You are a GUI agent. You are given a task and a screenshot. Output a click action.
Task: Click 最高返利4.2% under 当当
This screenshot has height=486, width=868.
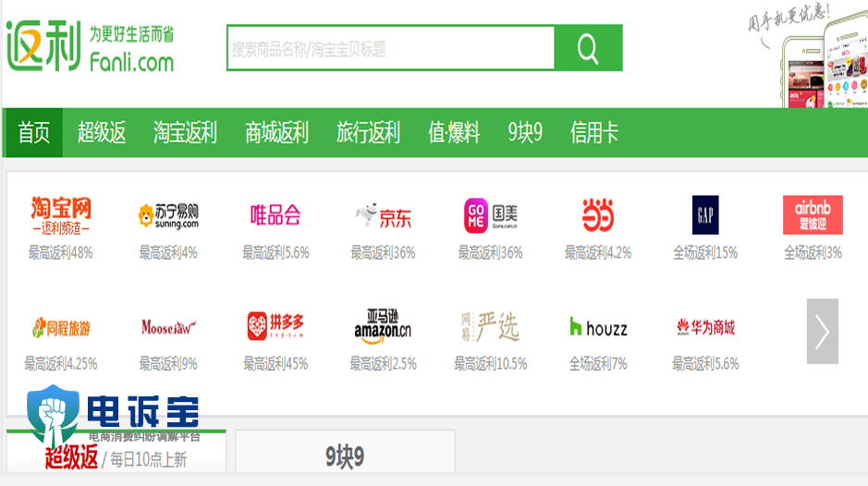coord(598,253)
